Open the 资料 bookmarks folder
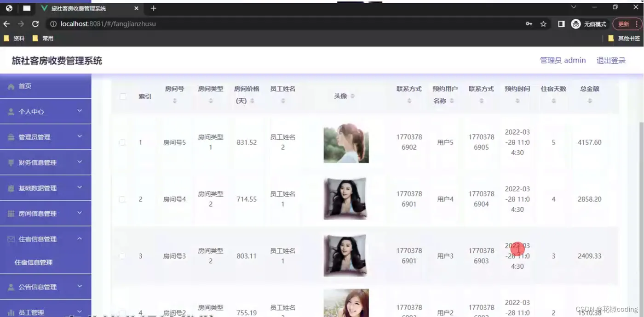Screen dimensions: 644x317 pyautogui.click(x=14, y=39)
